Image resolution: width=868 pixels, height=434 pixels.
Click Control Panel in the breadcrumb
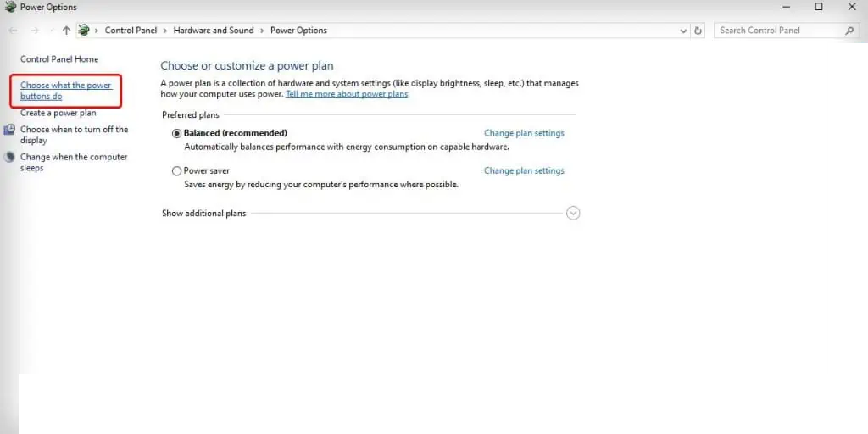(131, 31)
